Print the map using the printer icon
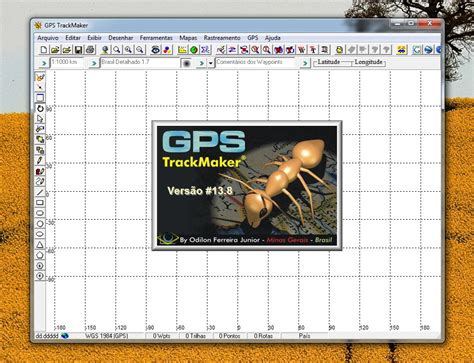The height and width of the screenshot is (363, 474). coord(90,50)
